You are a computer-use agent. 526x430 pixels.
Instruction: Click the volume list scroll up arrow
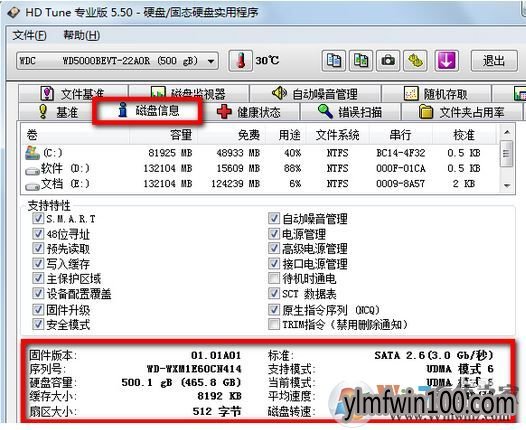point(507,132)
